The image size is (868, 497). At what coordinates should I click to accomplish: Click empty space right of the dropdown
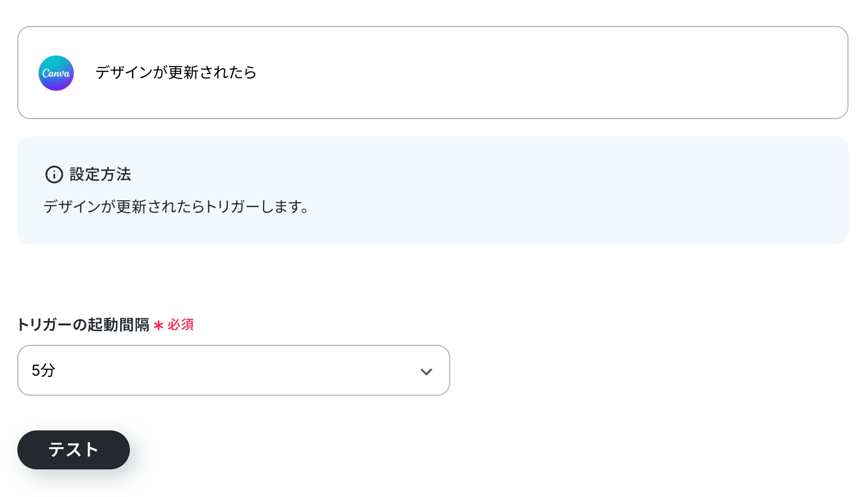coord(649,370)
